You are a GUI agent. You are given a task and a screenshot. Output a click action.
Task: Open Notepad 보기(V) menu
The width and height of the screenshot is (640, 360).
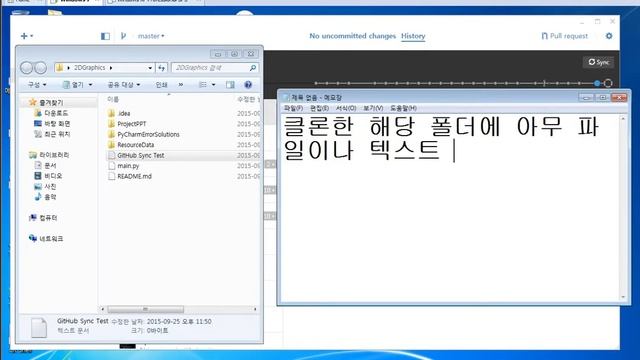coord(373,108)
